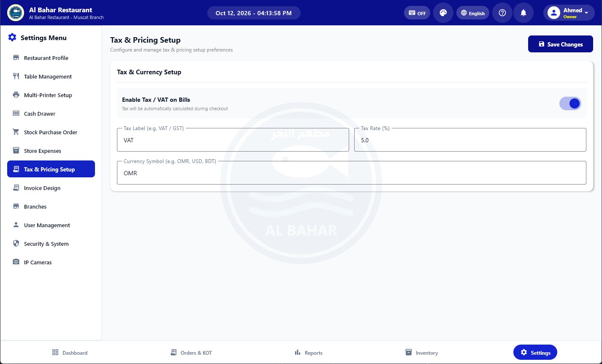Toggle the virtual keyboard OFF button
This screenshot has height=364, width=602.
click(x=417, y=13)
